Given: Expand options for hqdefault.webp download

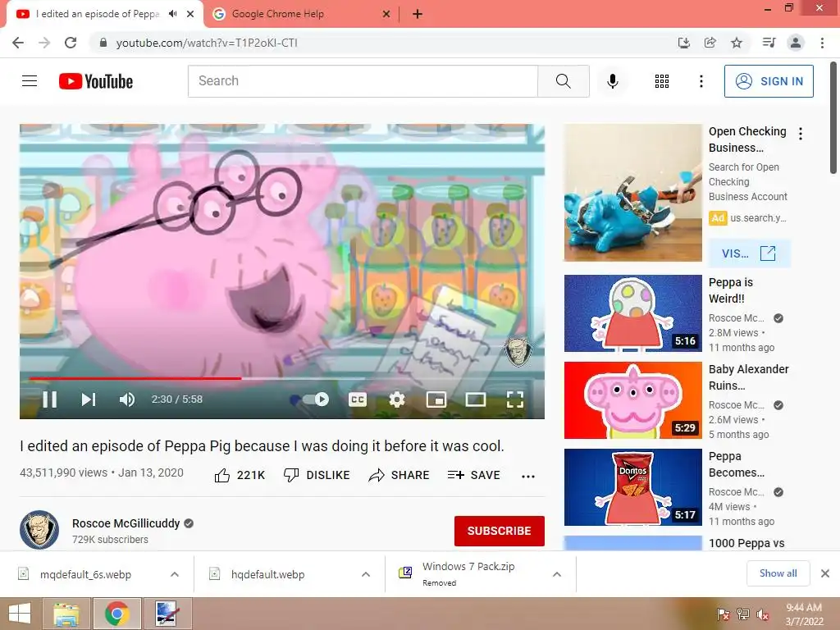Looking at the screenshot, I should coord(366,574).
